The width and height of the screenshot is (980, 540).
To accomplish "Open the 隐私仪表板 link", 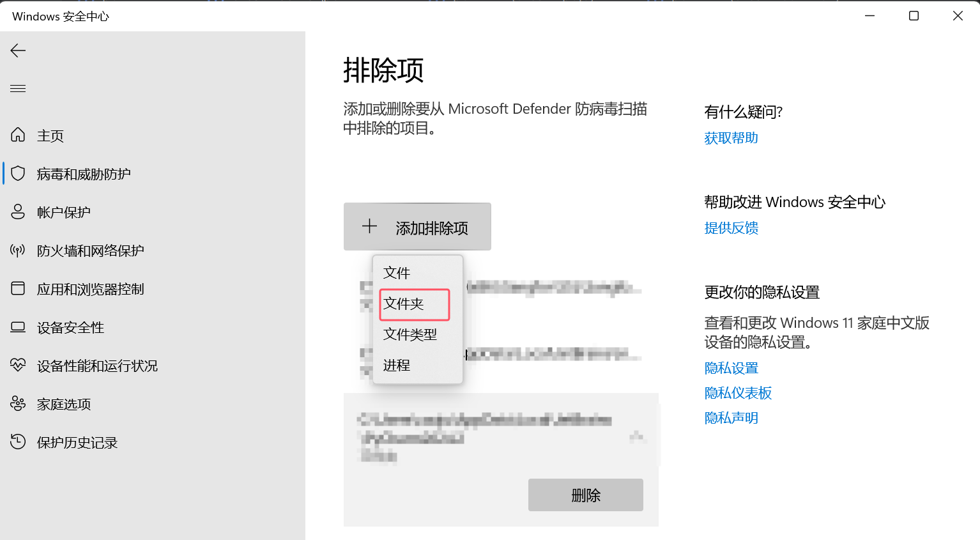I will tap(738, 393).
